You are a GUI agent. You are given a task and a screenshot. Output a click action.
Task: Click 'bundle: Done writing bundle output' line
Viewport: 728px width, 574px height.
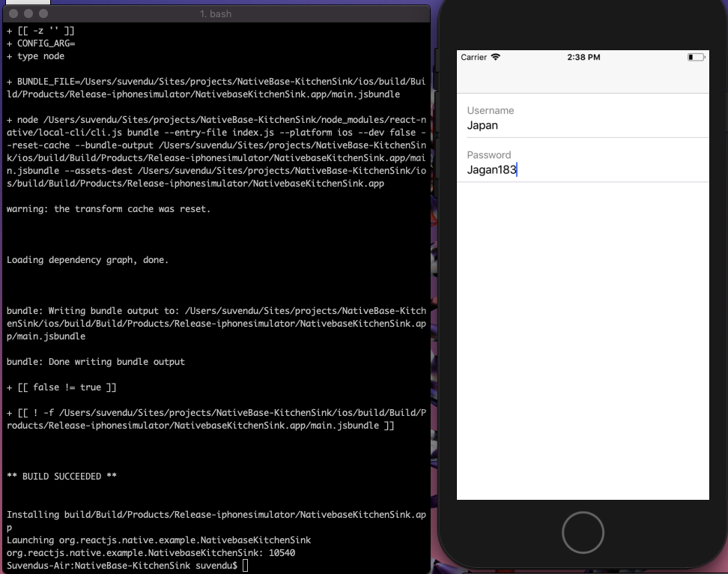point(96,362)
